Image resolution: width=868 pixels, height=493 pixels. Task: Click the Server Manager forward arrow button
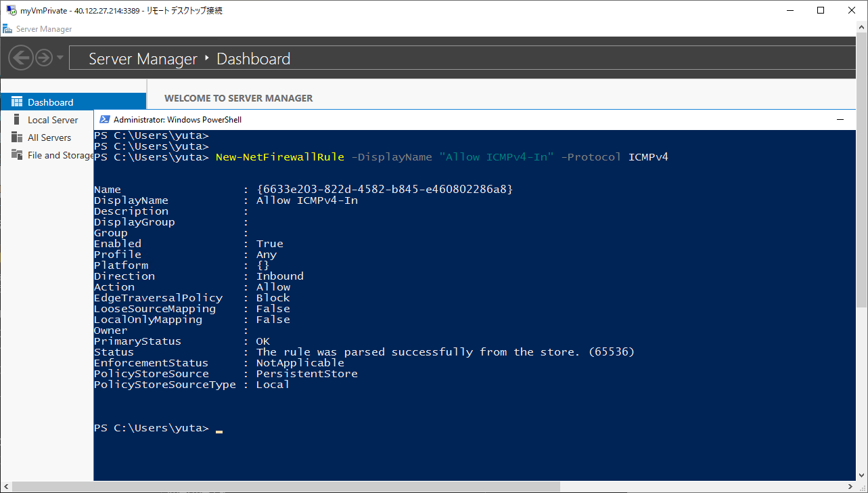[x=44, y=58]
